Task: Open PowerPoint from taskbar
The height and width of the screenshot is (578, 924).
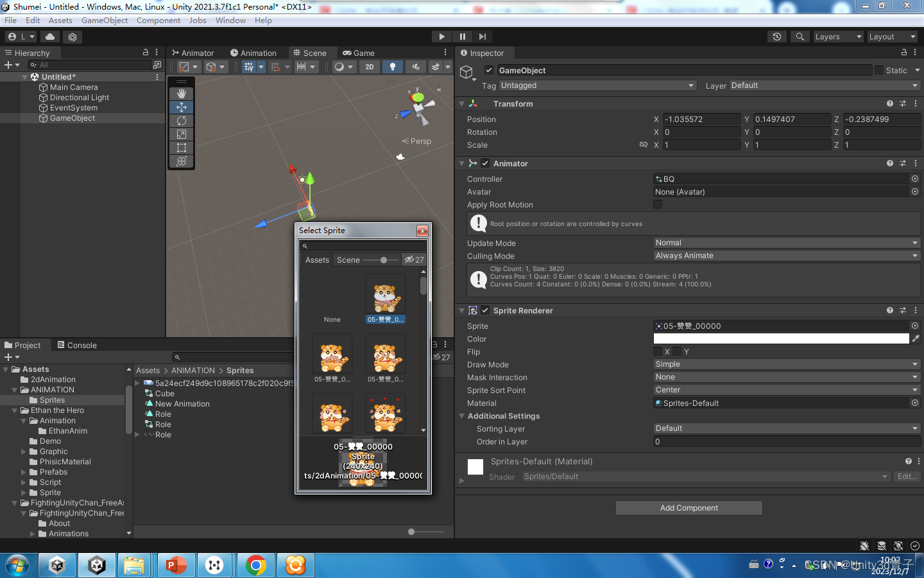Action: (176, 565)
